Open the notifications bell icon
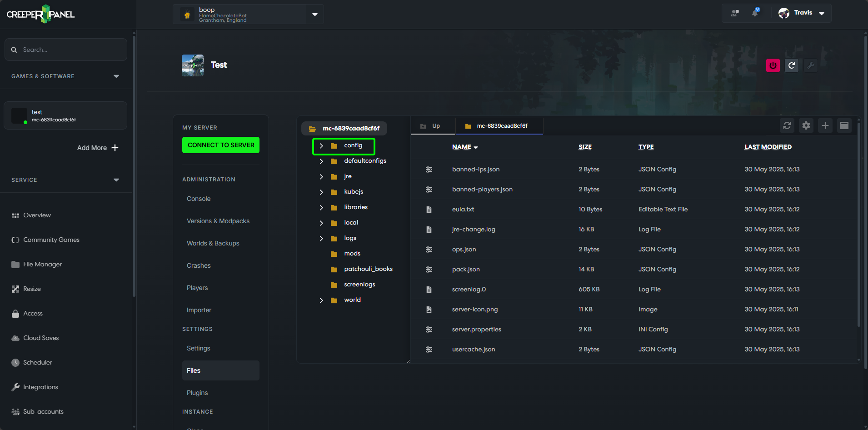 pos(755,13)
